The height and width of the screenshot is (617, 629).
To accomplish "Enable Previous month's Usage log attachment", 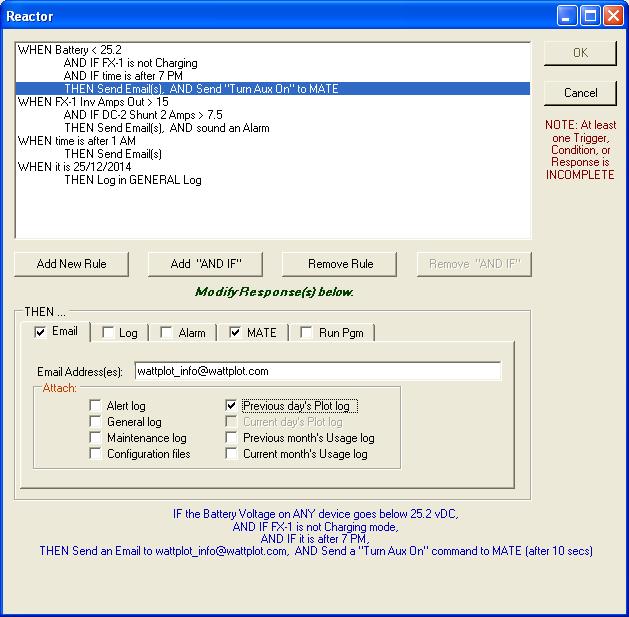I will coord(232,438).
